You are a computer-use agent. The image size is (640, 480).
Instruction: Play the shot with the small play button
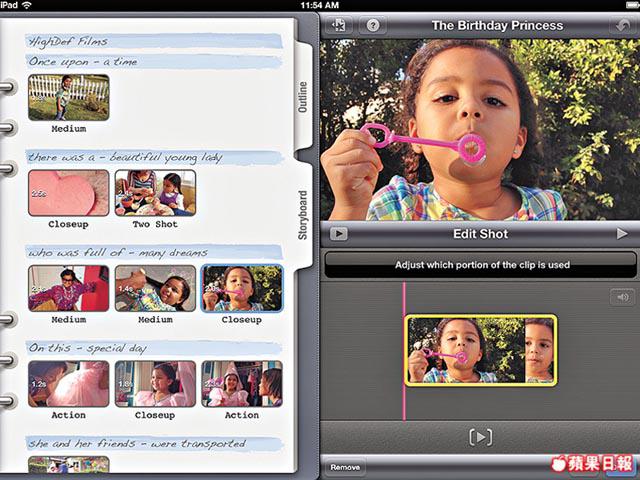339,234
